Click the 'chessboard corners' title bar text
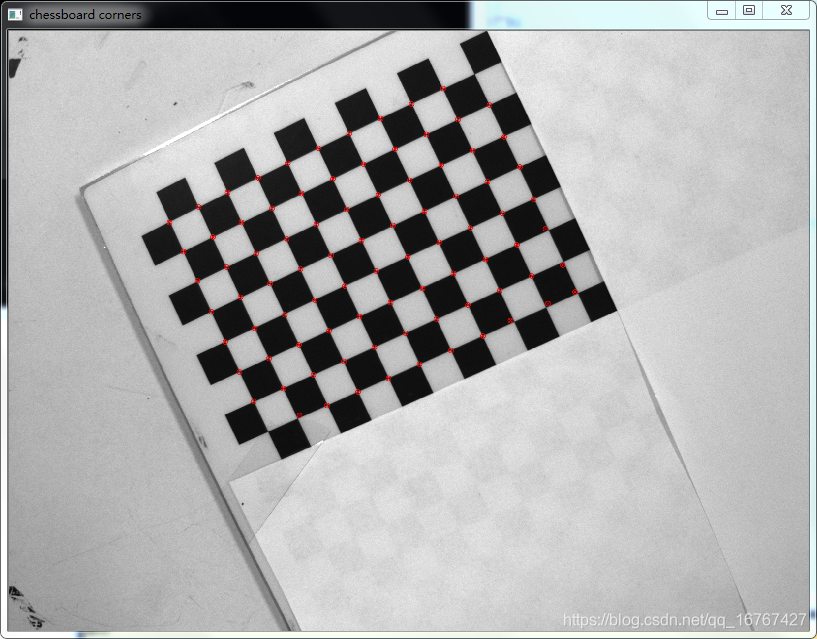 (85, 15)
